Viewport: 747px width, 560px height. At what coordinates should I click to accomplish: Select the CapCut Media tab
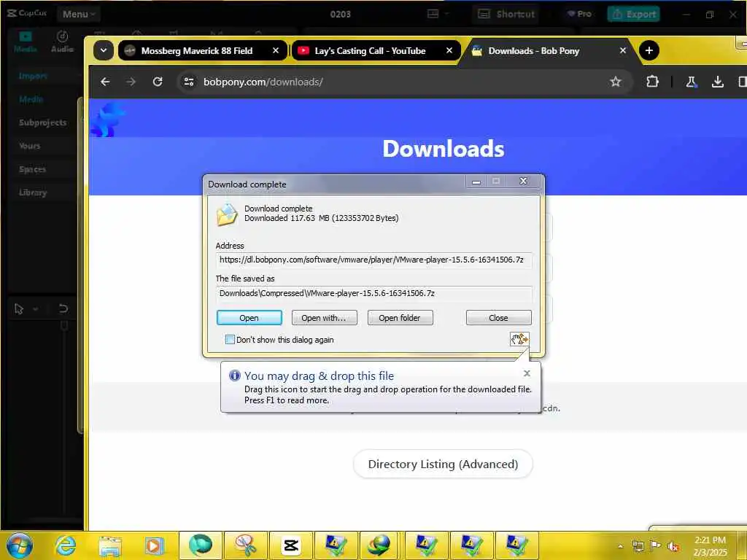(26, 42)
